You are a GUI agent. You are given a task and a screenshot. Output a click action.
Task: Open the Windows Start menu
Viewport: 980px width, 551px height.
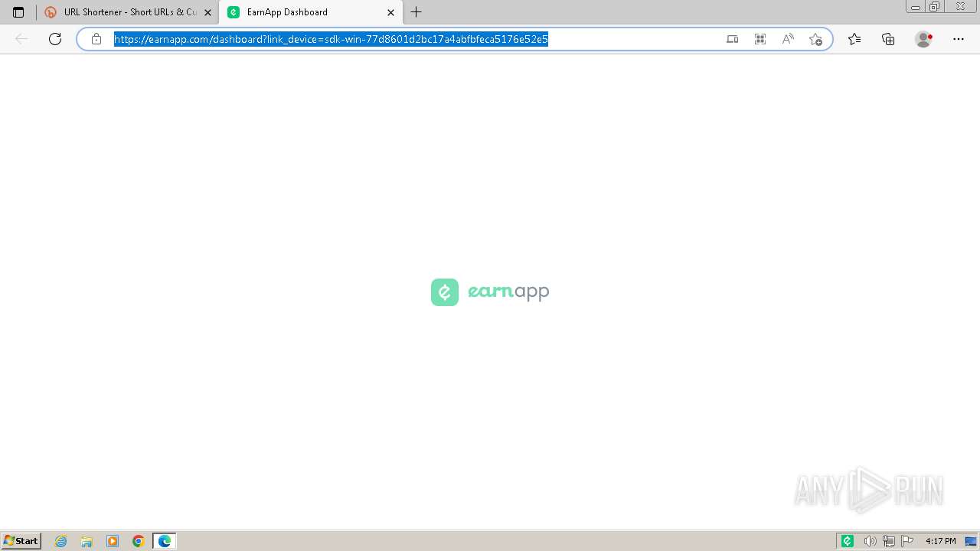[x=21, y=541]
